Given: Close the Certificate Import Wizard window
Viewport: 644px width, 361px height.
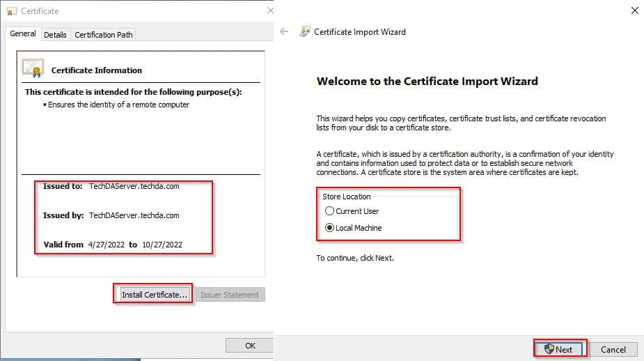Looking at the screenshot, I should 634,10.
